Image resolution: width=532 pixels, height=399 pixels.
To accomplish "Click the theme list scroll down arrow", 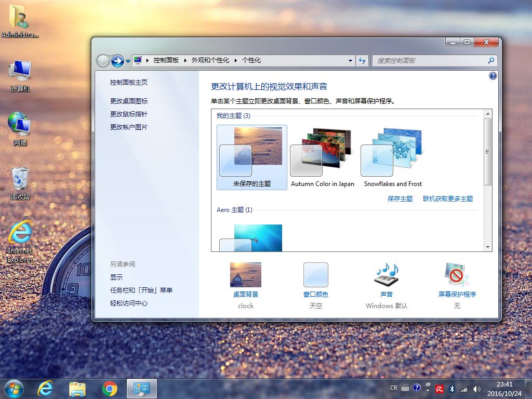I will (487, 247).
